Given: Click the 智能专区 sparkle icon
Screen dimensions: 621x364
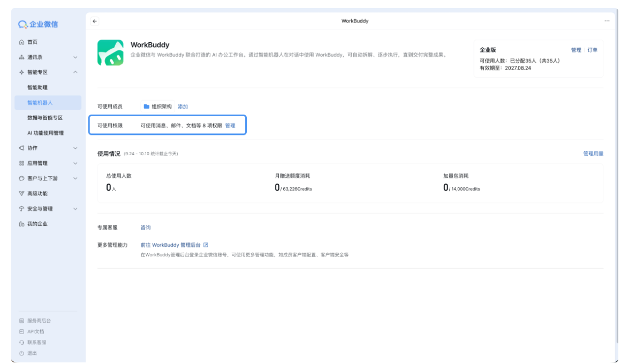Looking at the screenshot, I should tap(22, 72).
